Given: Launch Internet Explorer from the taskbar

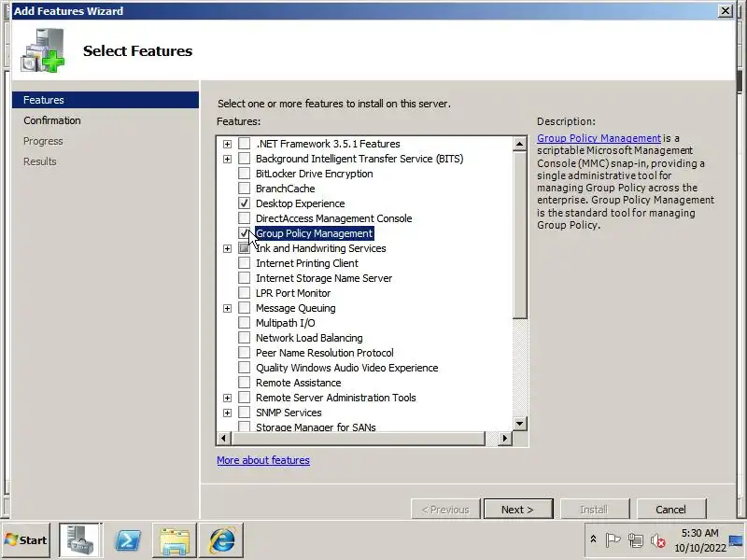Looking at the screenshot, I should (221, 540).
